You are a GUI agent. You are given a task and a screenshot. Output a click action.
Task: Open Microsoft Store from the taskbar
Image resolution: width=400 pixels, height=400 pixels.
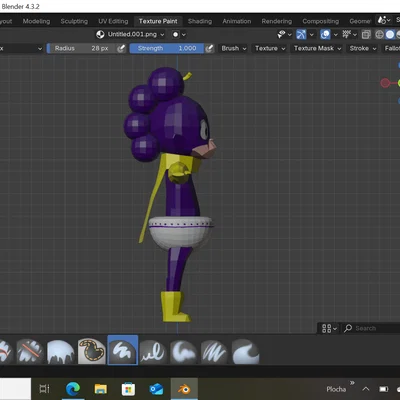click(x=128, y=389)
